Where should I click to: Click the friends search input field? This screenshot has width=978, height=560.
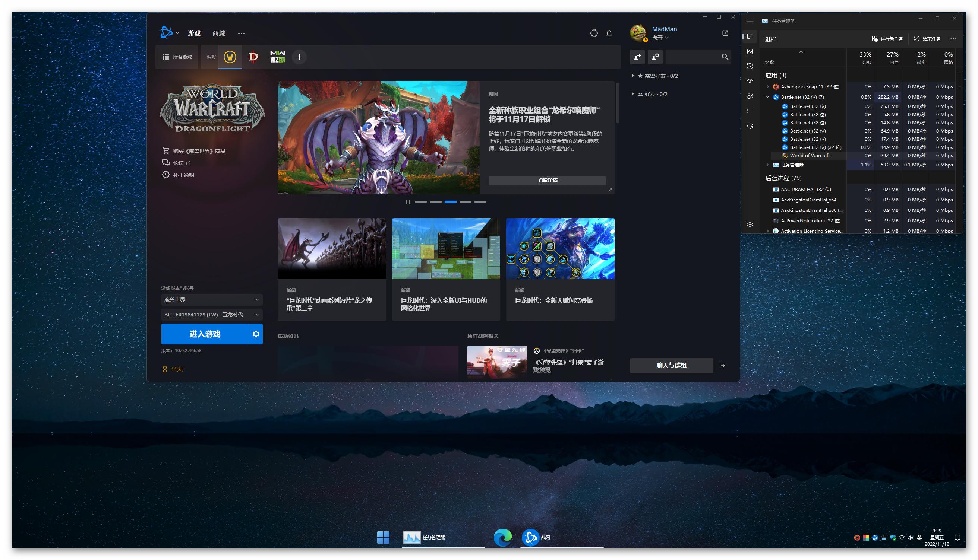[693, 57]
